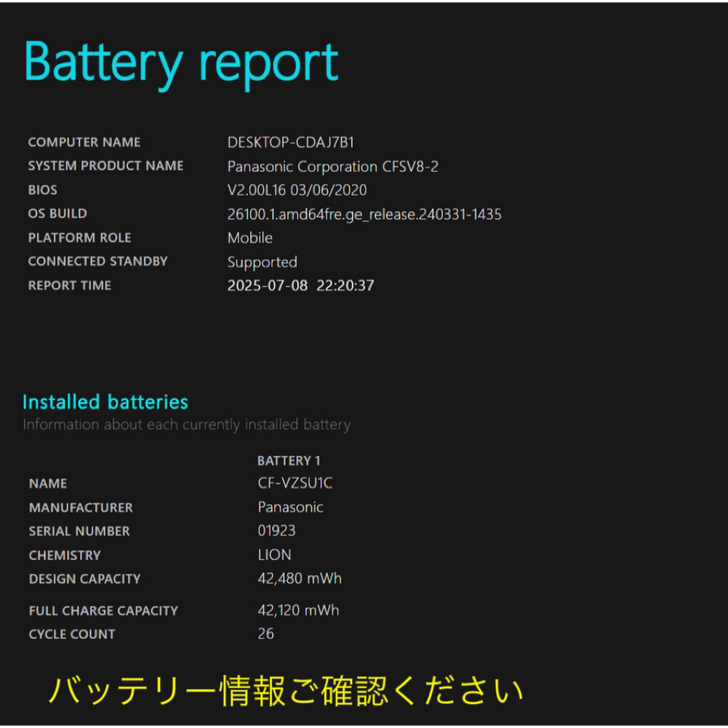The height and width of the screenshot is (728, 728).
Task: Click the FULL CHARGE CAPACITY label
Action: pyautogui.click(x=103, y=611)
